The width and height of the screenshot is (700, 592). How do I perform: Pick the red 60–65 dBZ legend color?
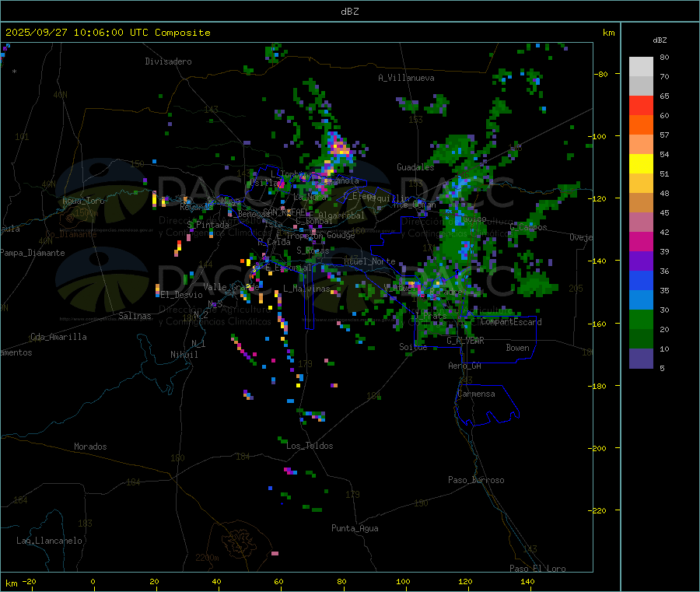[641, 106]
